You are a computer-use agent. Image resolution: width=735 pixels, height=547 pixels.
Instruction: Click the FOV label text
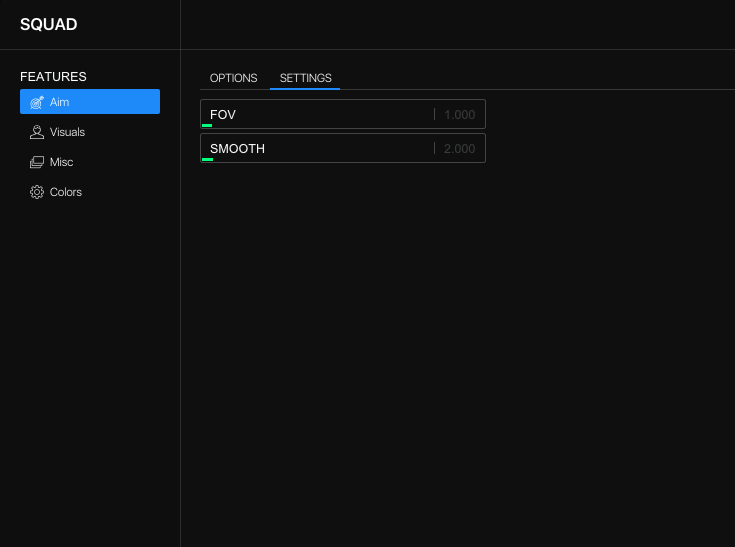pyautogui.click(x=223, y=115)
